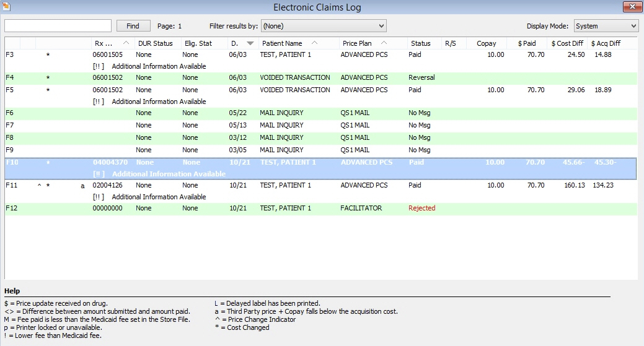Click the $ Cost Diff column header
Viewport: 644px width, 346px height.
click(x=567, y=43)
